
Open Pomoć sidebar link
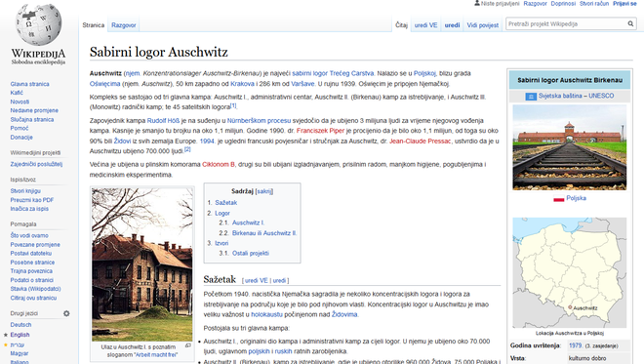point(20,128)
